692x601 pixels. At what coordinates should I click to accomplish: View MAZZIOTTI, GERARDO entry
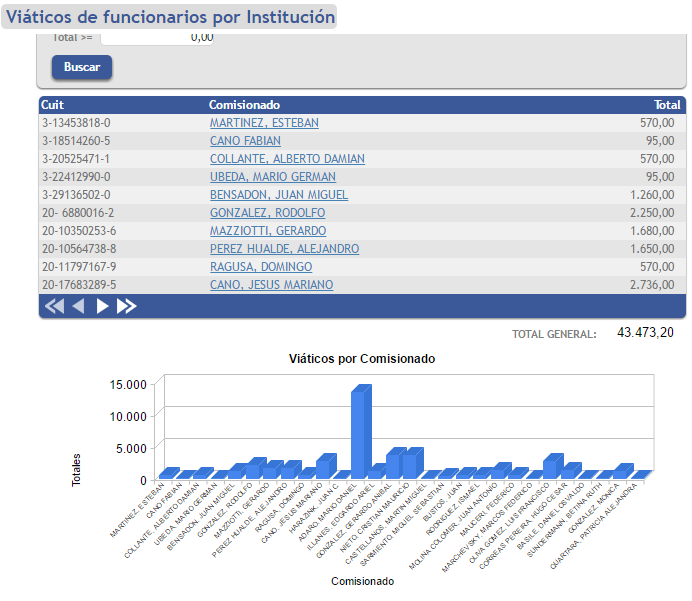click(x=268, y=231)
